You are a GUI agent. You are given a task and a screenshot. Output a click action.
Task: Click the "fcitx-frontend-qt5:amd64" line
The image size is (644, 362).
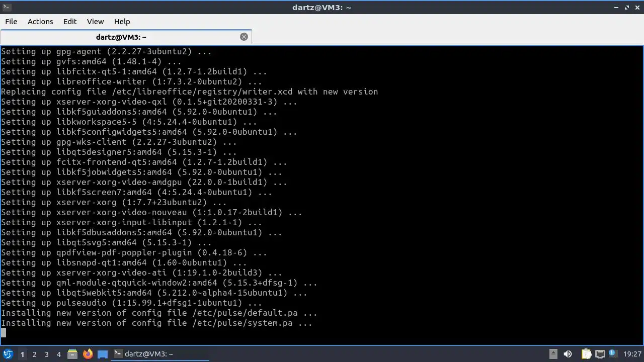[x=144, y=162]
